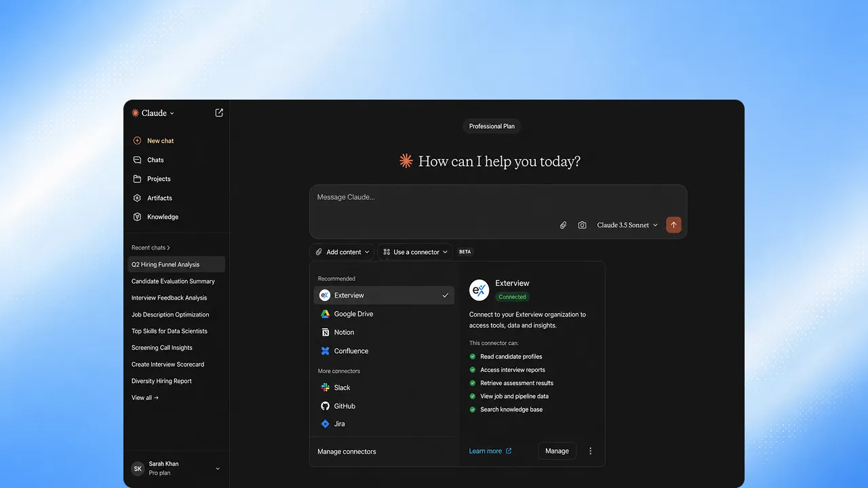Click the Manage button for Exterview
Viewport: 868px width, 488px height.
557,451
